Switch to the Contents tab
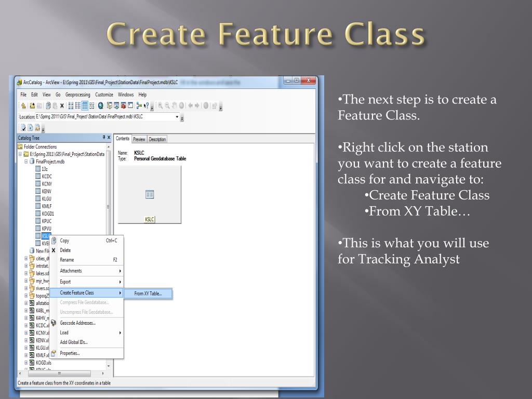532x399 pixels. 123,138
